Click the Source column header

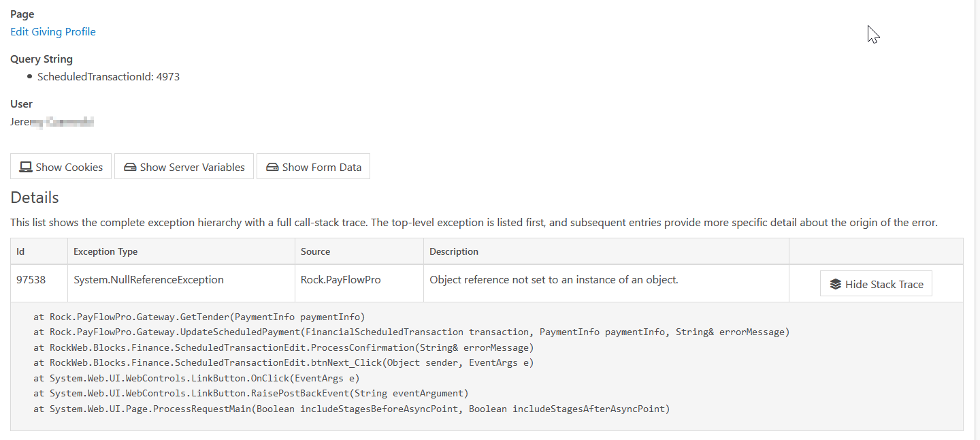pyautogui.click(x=315, y=251)
